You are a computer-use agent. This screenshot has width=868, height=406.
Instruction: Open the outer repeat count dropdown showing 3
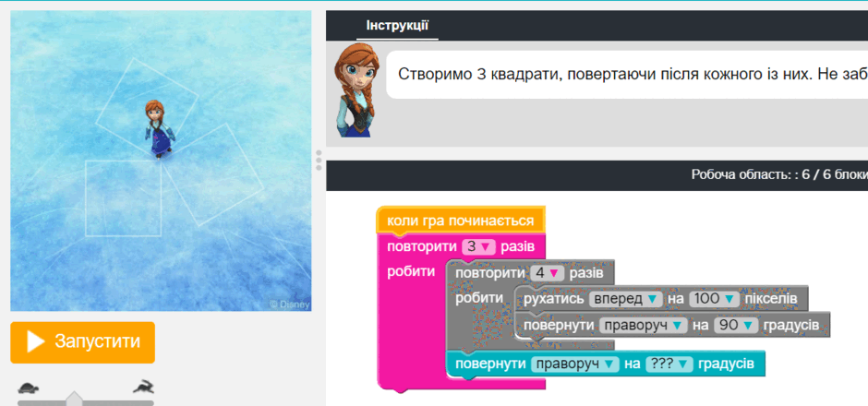479,246
